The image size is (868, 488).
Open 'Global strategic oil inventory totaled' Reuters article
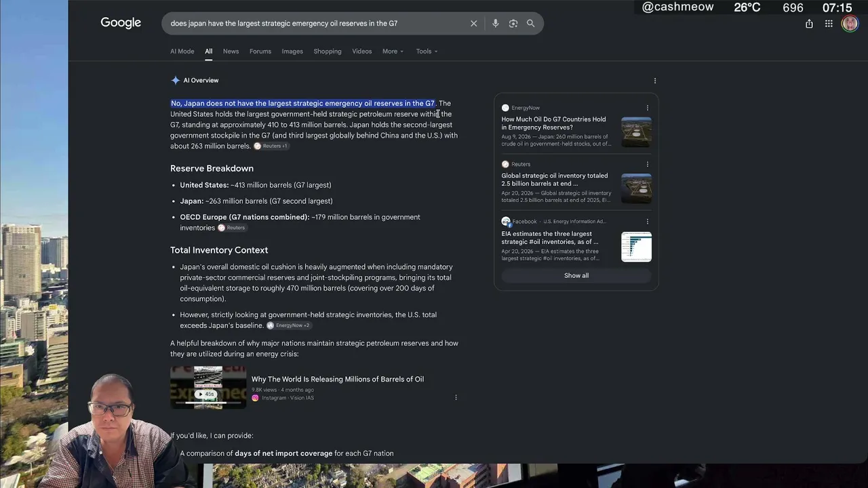coord(555,180)
